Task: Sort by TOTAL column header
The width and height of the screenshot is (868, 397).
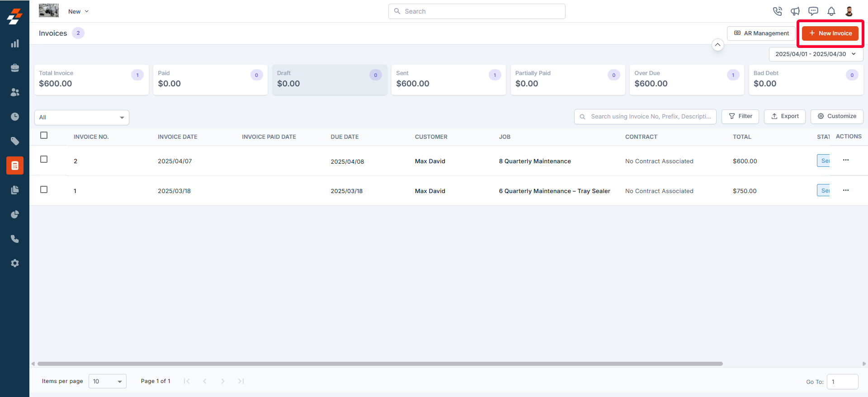Action: coord(742,137)
